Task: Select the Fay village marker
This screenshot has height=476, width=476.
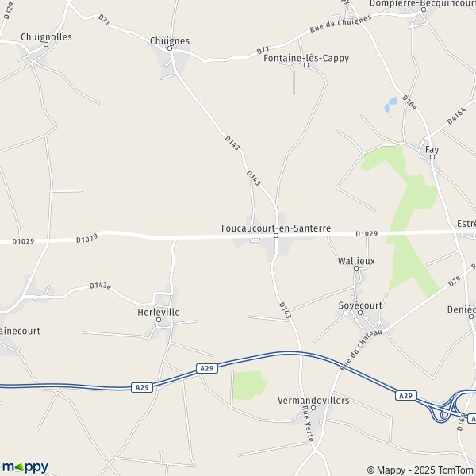Action: 432,157
